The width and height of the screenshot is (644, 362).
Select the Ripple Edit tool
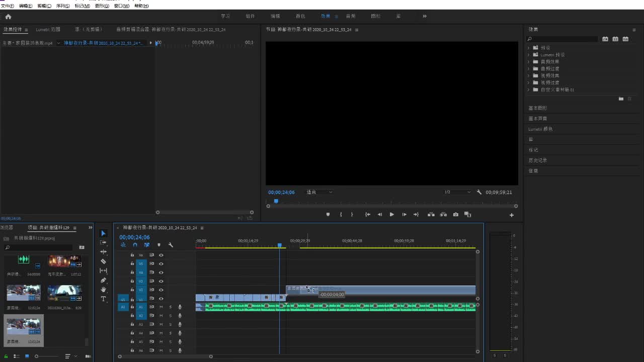click(103, 252)
